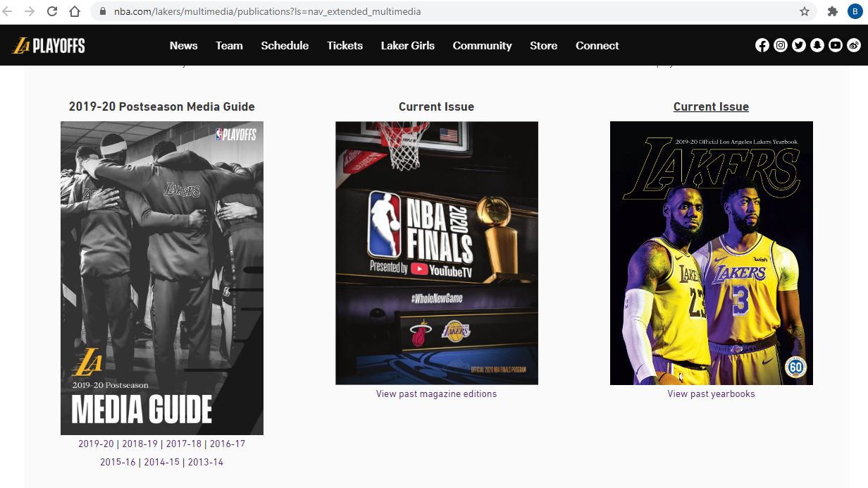Click the browser forward arrow
This screenshot has height=488, width=868.
point(30,11)
